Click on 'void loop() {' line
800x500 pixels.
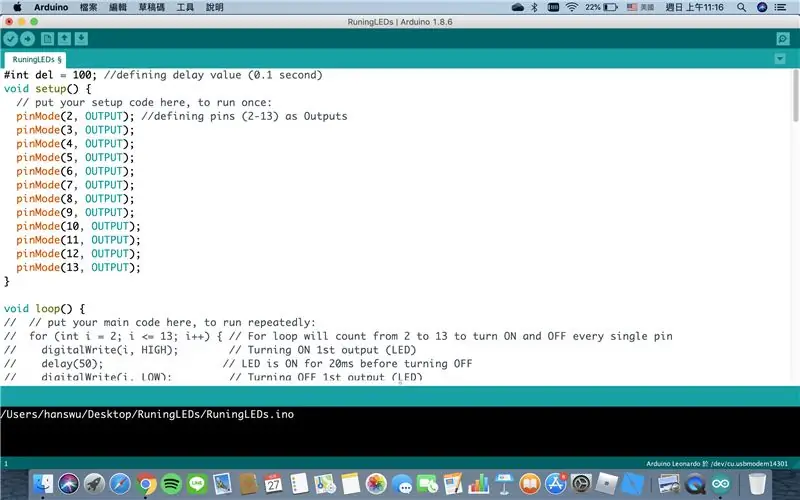pyautogui.click(x=44, y=309)
